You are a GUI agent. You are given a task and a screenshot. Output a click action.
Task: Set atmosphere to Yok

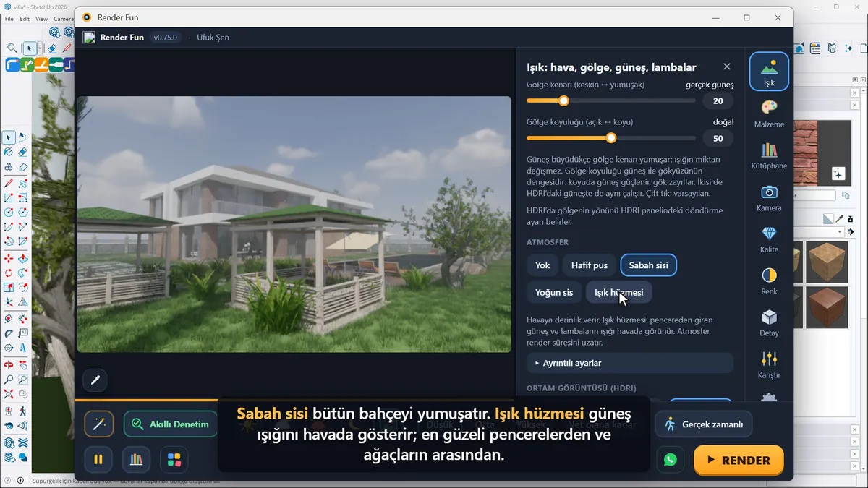(542, 265)
